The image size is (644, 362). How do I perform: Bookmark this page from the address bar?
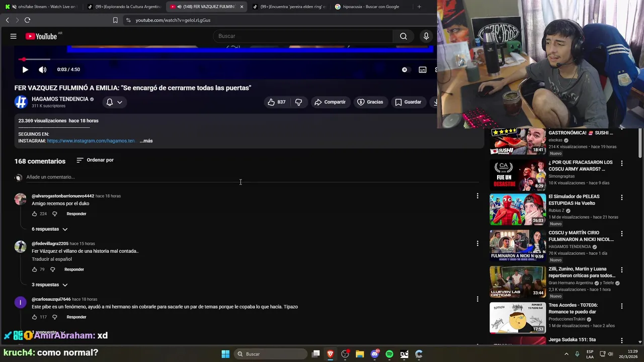(x=115, y=20)
